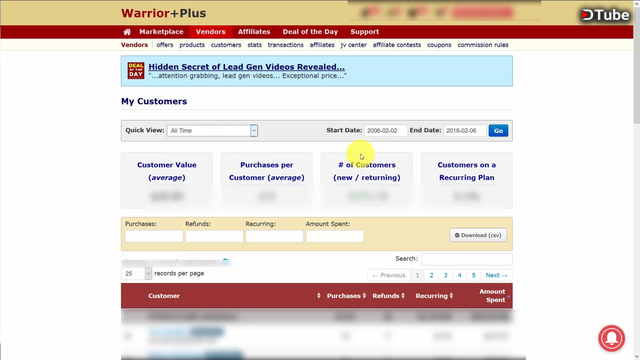
Task: Click the Warrior+Plus logo
Action: tap(163, 13)
